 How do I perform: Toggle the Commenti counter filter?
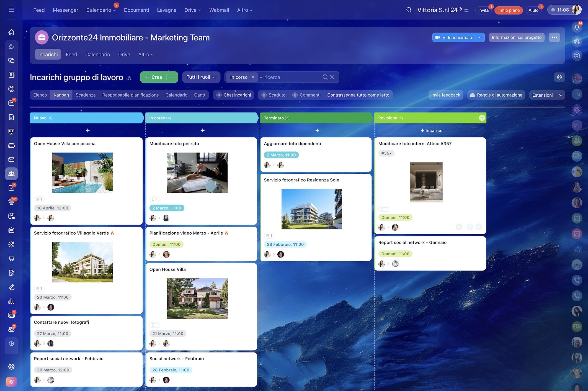click(x=306, y=95)
